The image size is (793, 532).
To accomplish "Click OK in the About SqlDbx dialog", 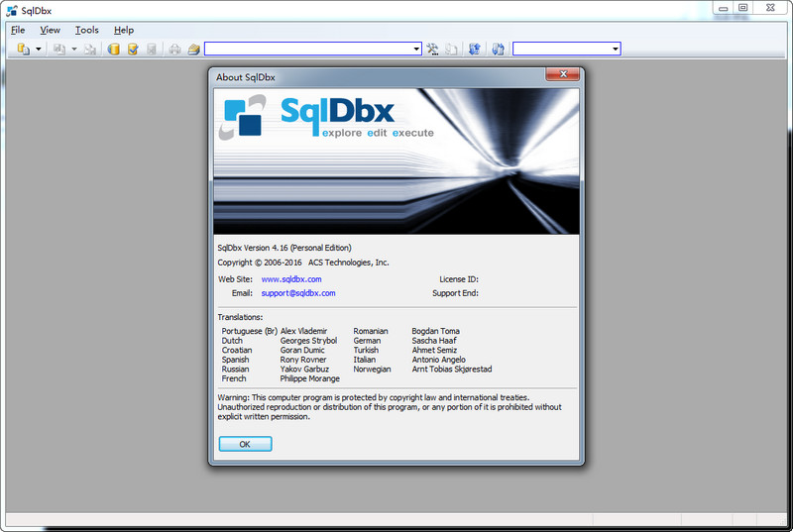I will pos(245,444).
